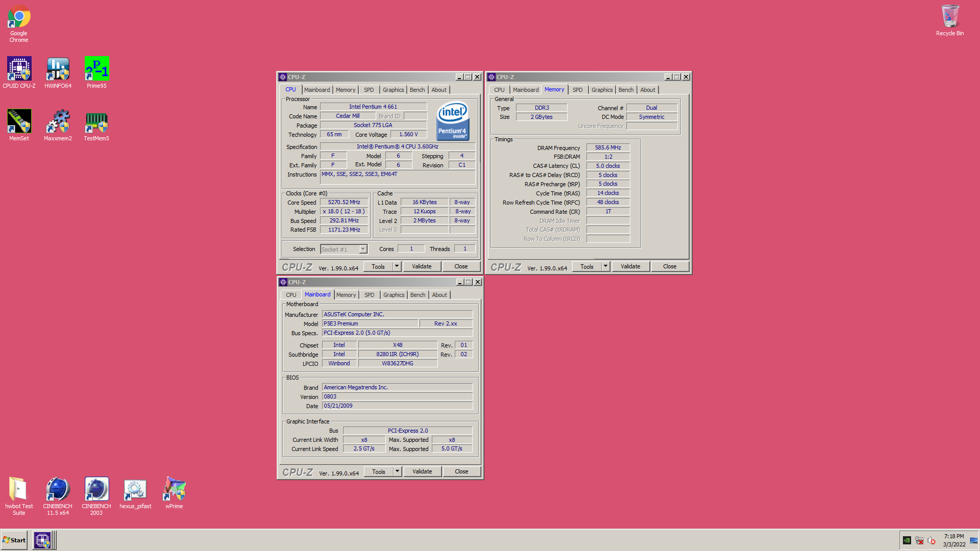The image size is (980, 551).
Task: Click CPU-Z title icon in Memory window
Action: (x=492, y=77)
